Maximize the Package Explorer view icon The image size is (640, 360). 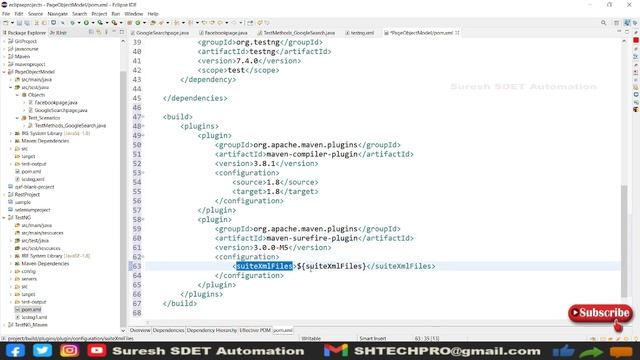(x=121, y=32)
